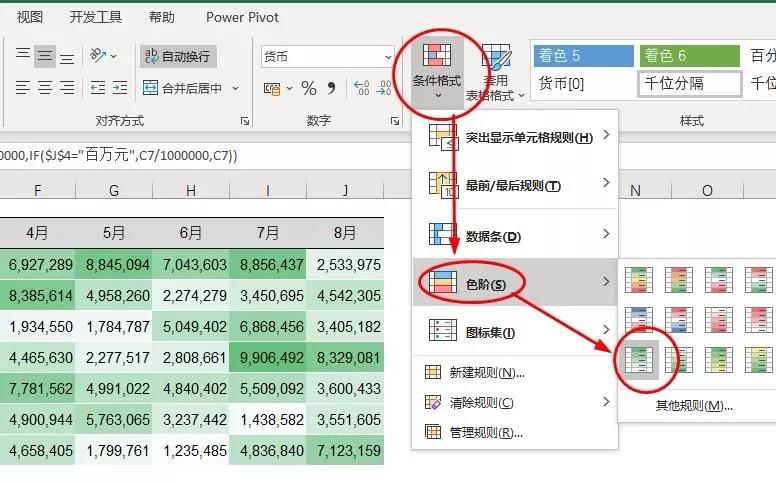Increase decimal places
Image resolution: width=776 pixels, height=483 pixels.
pyautogui.click(x=361, y=88)
